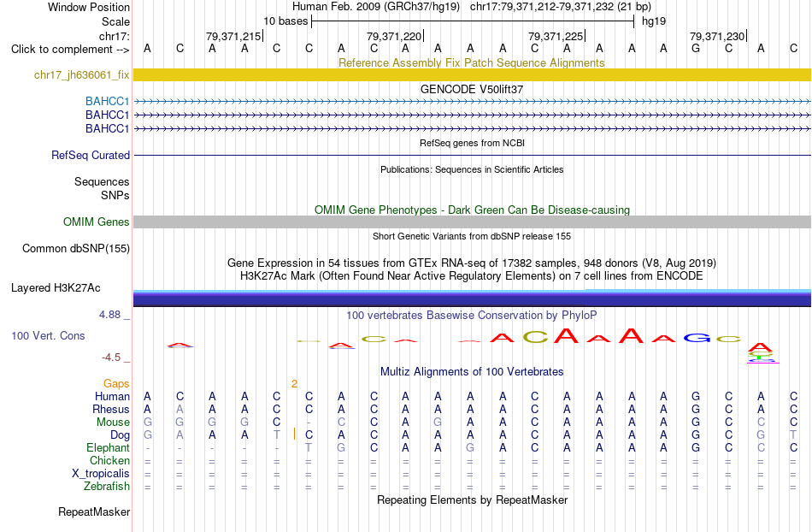Select the yellow fix patch alignment bar
The image size is (812, 532).
[472, 75]
